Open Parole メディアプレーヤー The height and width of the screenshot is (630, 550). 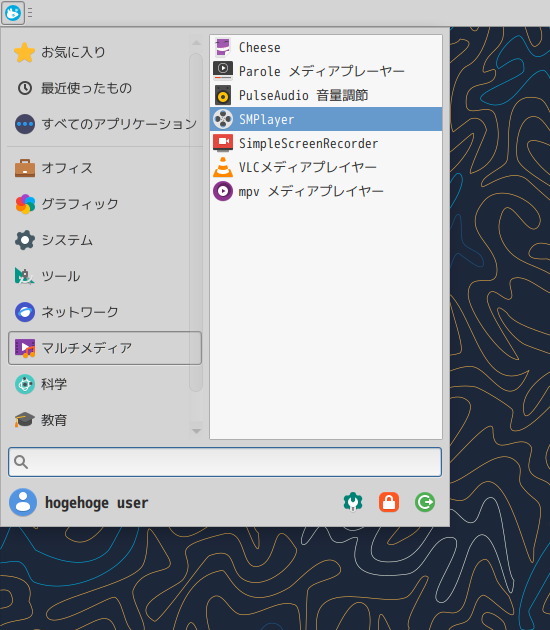pos(325,71)
